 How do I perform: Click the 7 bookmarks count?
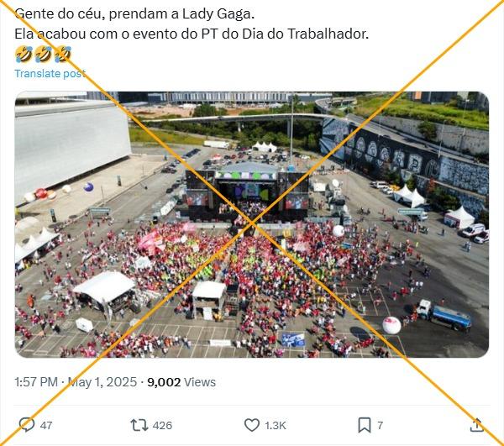pyautogui.click(x=380, y=426)
